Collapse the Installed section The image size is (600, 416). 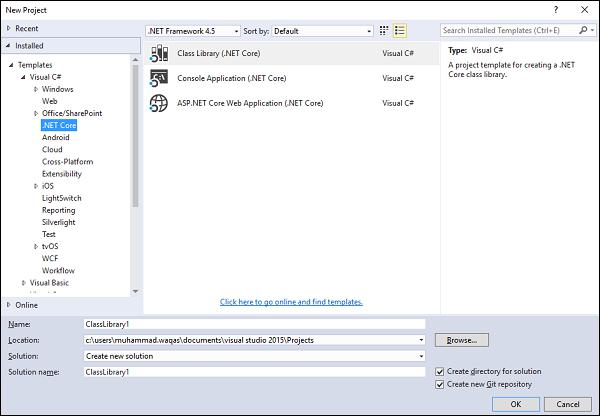coord(8,46)
